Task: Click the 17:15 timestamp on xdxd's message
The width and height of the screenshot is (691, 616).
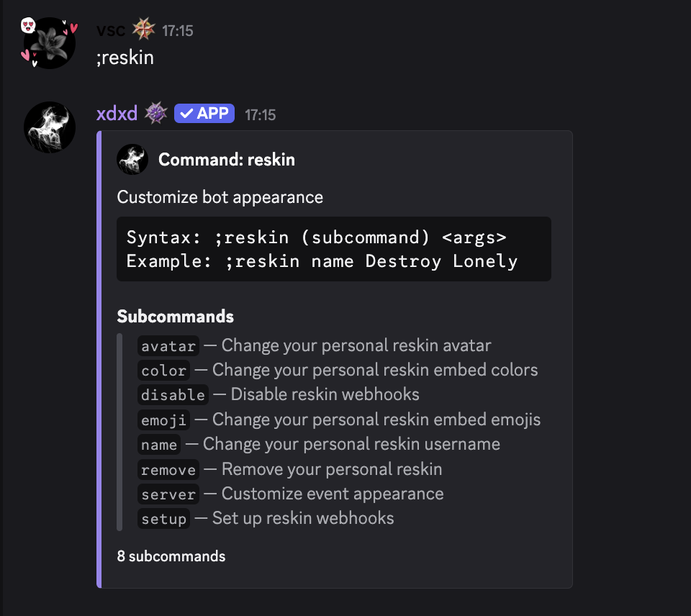Action: tap(260, 114)
